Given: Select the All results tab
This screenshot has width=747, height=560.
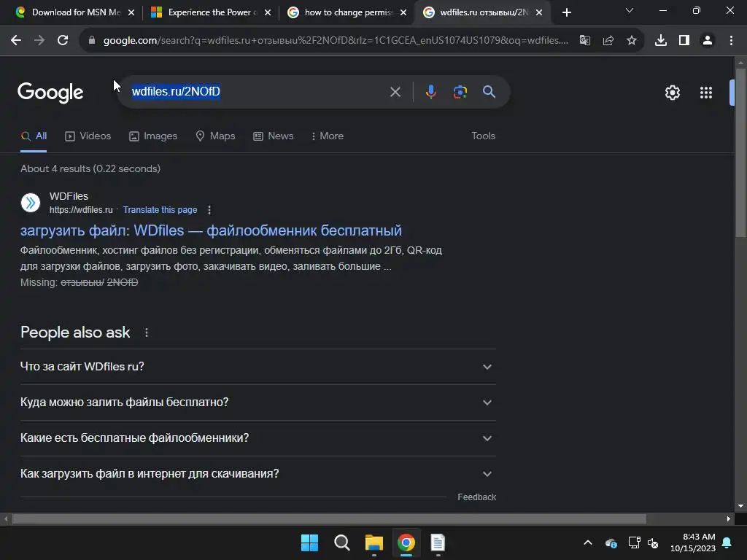Looking at the screenshot, I should point(34,136).
